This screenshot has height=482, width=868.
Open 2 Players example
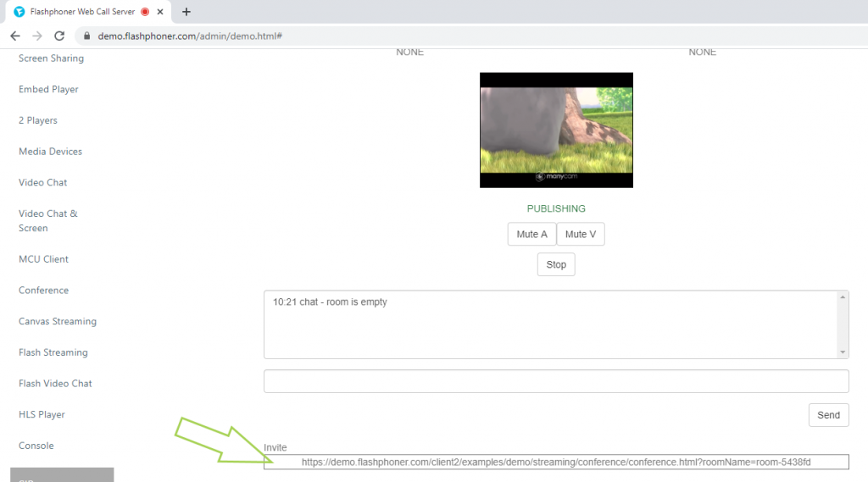tap(37, 120)
